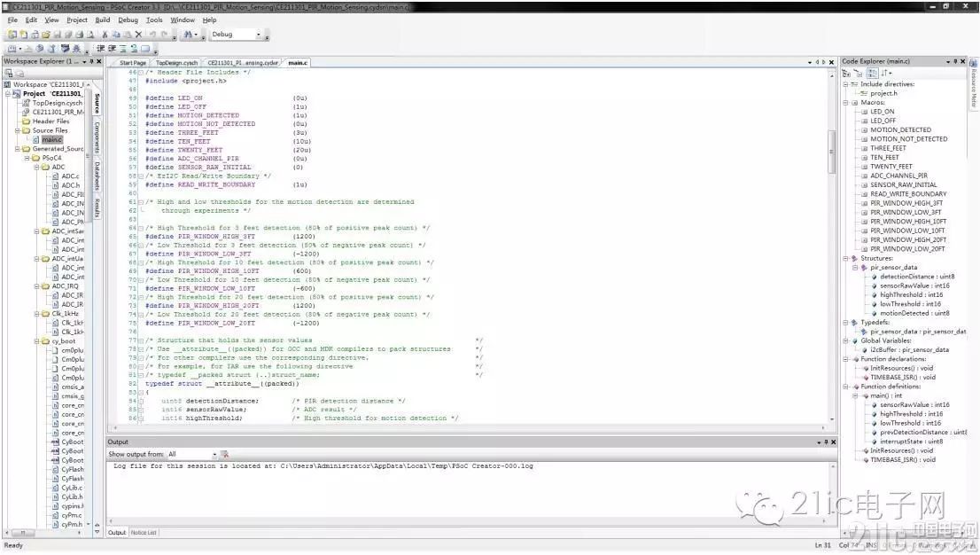Click the sort icon in Code Explorer toolbar
Viewport: 980px width, 555px height.
pos(884,74)
